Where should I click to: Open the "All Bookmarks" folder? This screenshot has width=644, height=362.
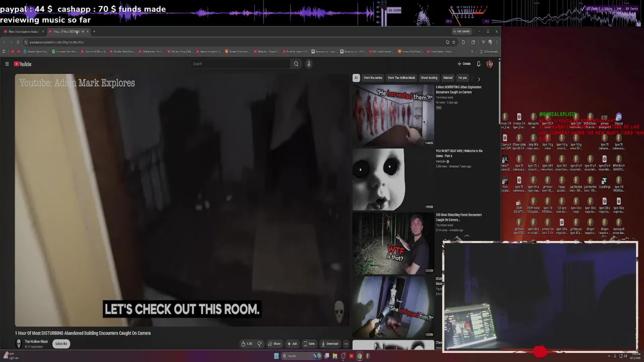click(x=489, y=51)
